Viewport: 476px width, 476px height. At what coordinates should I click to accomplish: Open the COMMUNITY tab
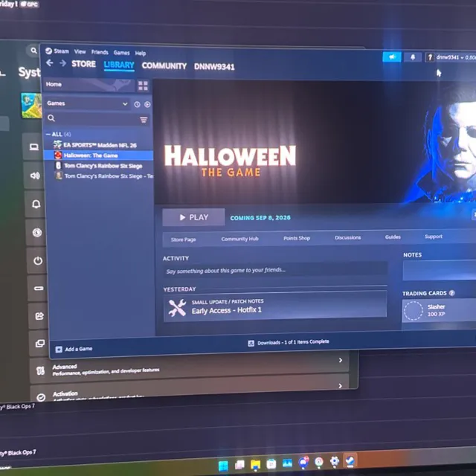click(x=164, y=66)
